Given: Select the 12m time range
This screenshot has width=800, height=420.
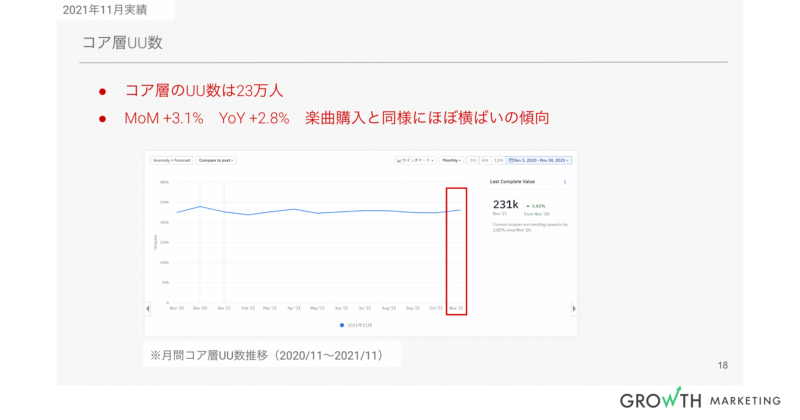Looking at the screenshot, I should [498, 160].
